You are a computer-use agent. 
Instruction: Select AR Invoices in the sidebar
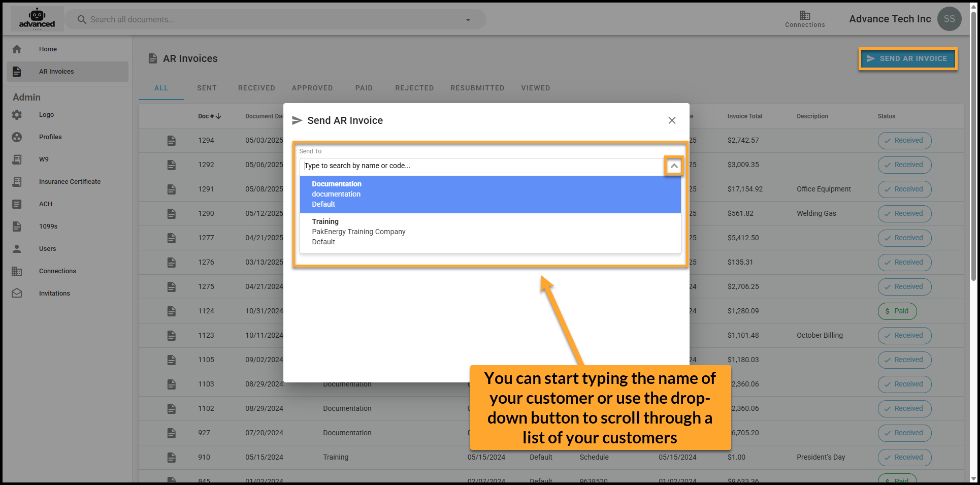pyautogui.click(x=68, y=72)
